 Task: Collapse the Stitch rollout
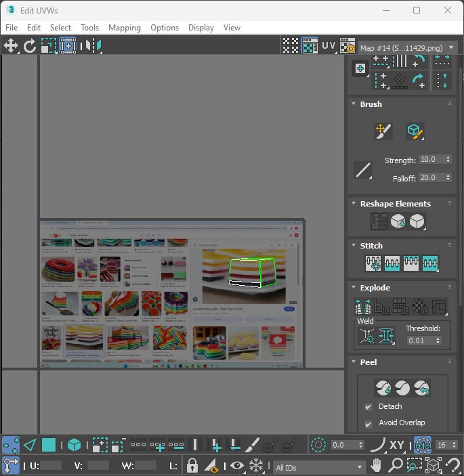(354, 245)
